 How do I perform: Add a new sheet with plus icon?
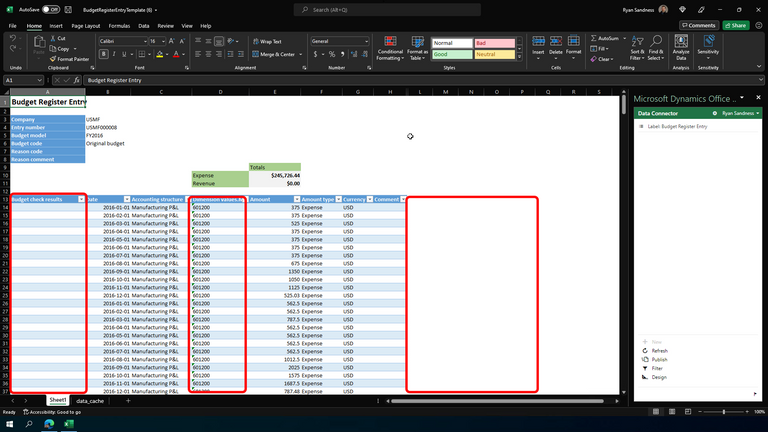(x=128, y=401)
